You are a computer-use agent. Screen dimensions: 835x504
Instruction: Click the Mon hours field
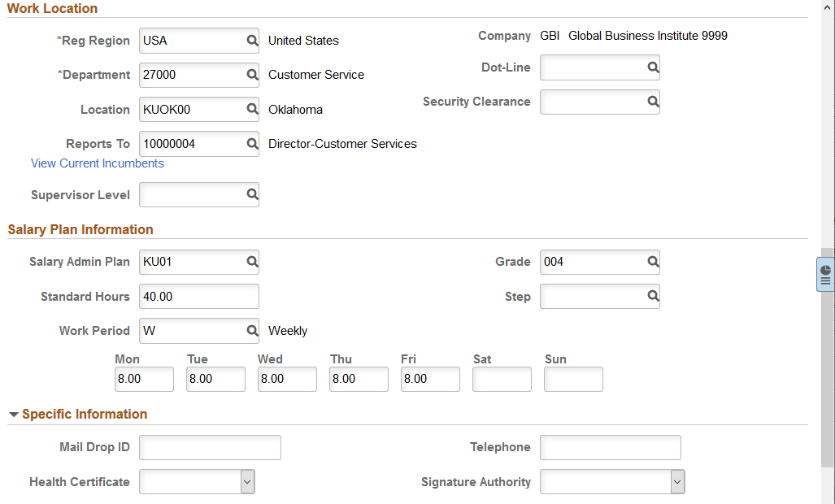tap(144, 379)
